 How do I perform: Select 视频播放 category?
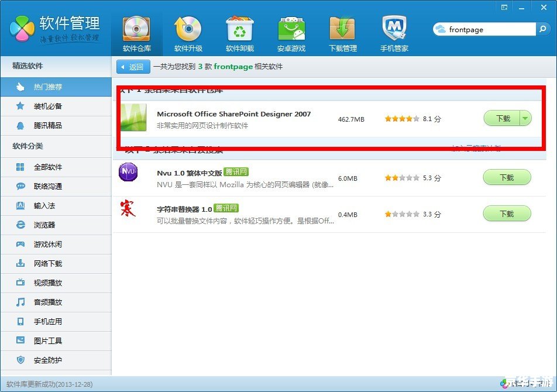[56, 283]
